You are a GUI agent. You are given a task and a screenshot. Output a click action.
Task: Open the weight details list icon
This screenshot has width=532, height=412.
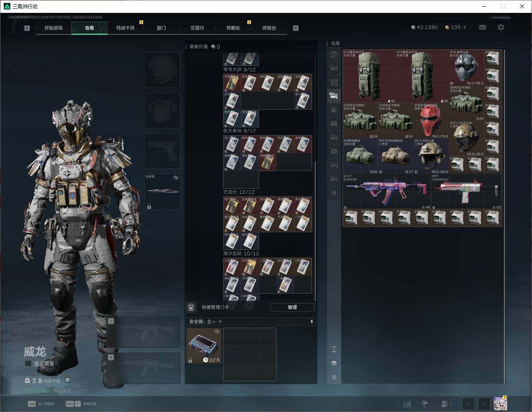click(x=67, y=380)
